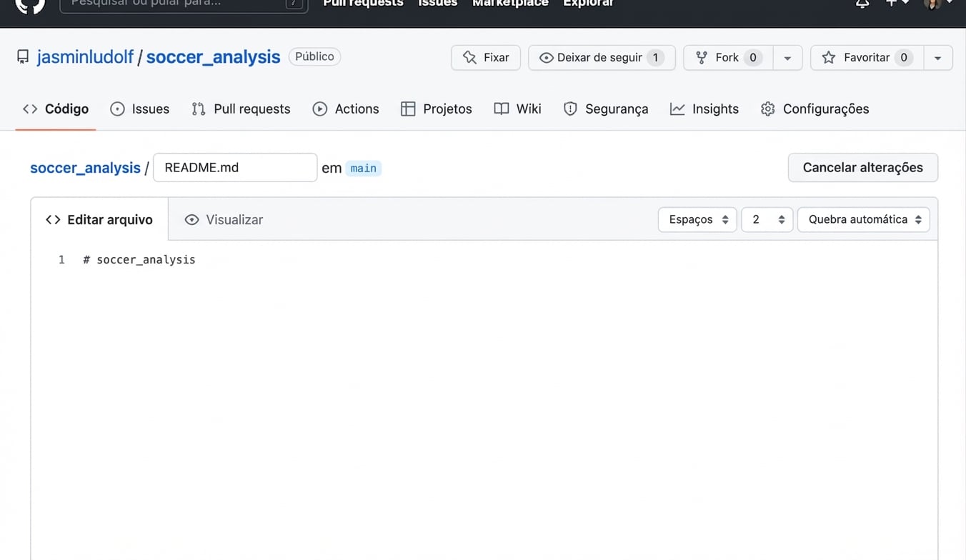Click the Favoritar star button
The width and height of the screenshot is (966, 560).
click(867, 58)
